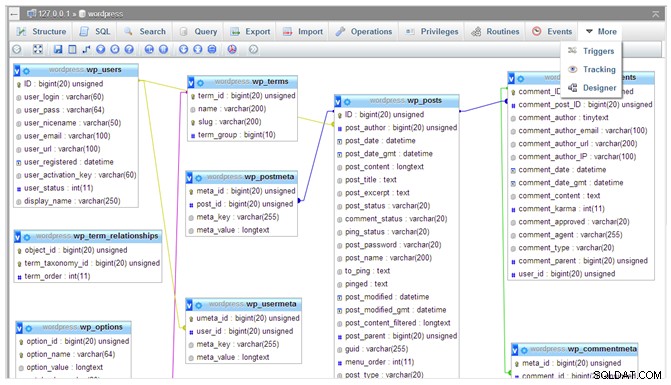Open the Structure tab
The height and width of the screenshot is (385, 671).
coord(41,32)
